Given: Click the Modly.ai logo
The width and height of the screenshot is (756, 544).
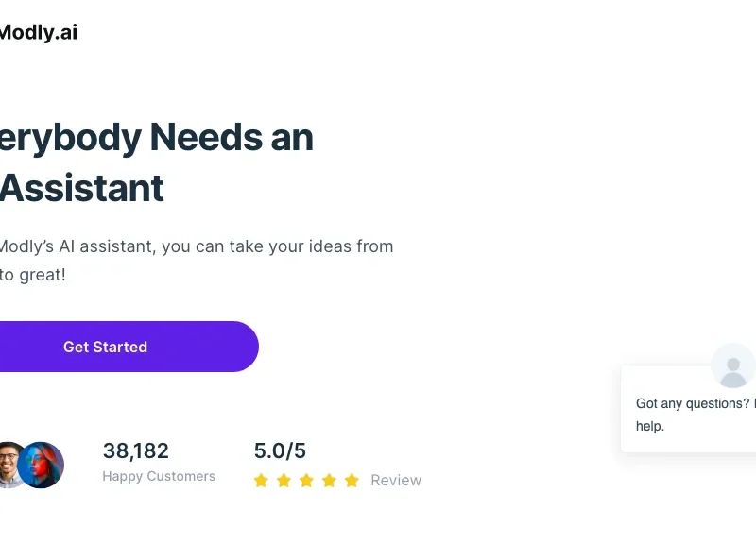Looking at the screenshot, I should [x=38, y=32].
